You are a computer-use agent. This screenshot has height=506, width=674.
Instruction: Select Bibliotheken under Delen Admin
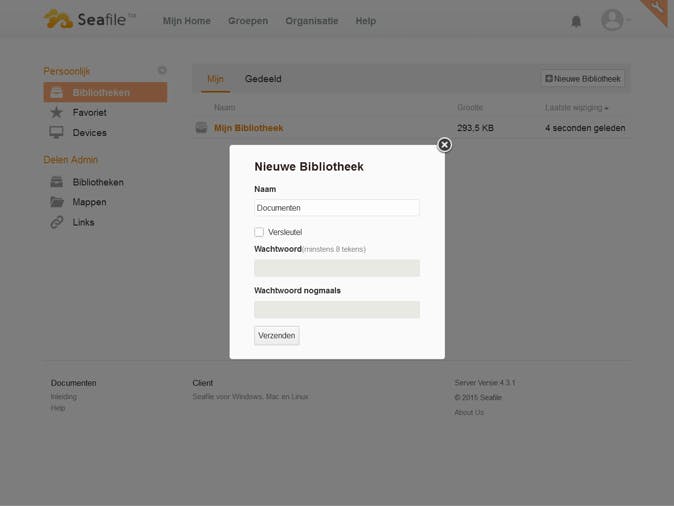tap(98, 182)
